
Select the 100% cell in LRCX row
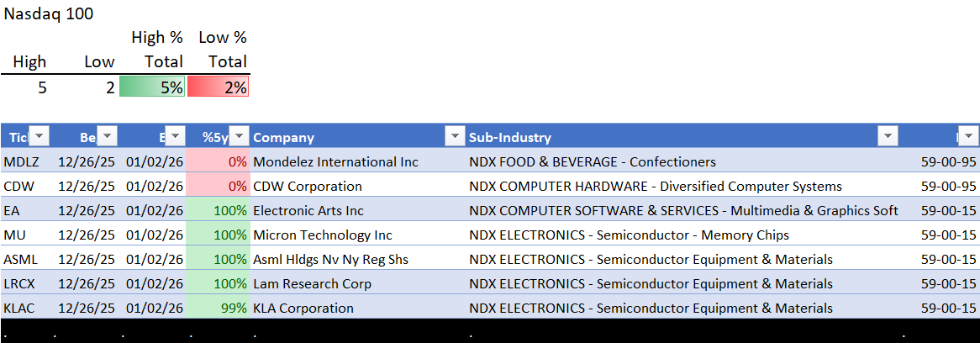click(219, 283)
